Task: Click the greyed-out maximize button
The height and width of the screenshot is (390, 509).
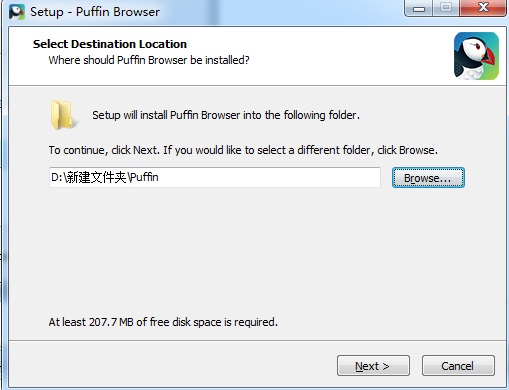Action: (446, 8)
